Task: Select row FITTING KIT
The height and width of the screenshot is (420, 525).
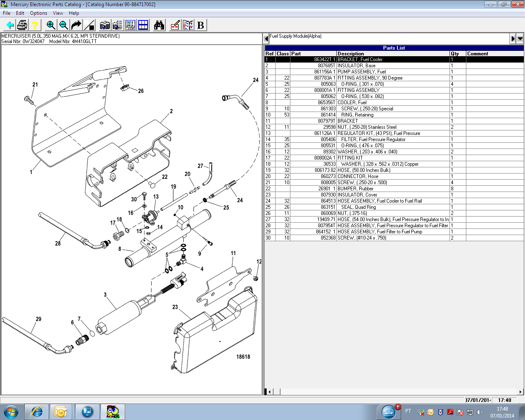Action: click(x=394, y=158)
